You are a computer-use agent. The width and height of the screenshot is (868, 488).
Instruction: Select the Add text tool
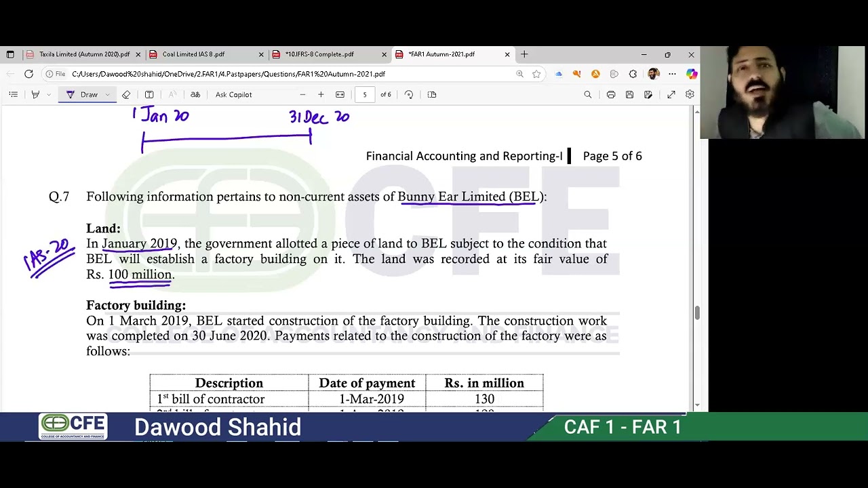[x=149, y=95]
